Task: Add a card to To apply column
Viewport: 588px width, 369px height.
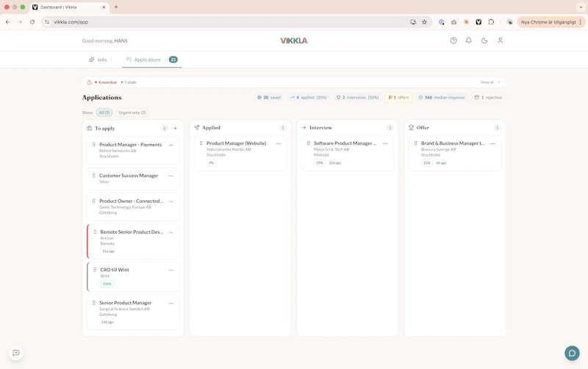Action: [x=175, y=128]
